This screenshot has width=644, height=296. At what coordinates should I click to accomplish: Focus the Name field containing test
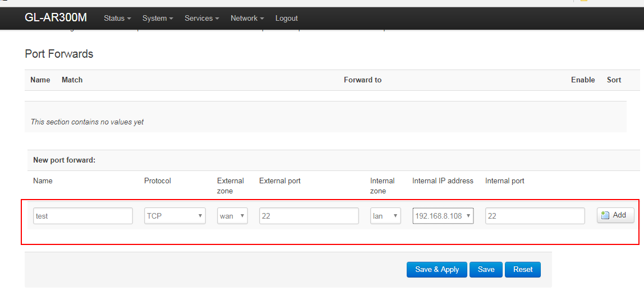coord(83,216)
